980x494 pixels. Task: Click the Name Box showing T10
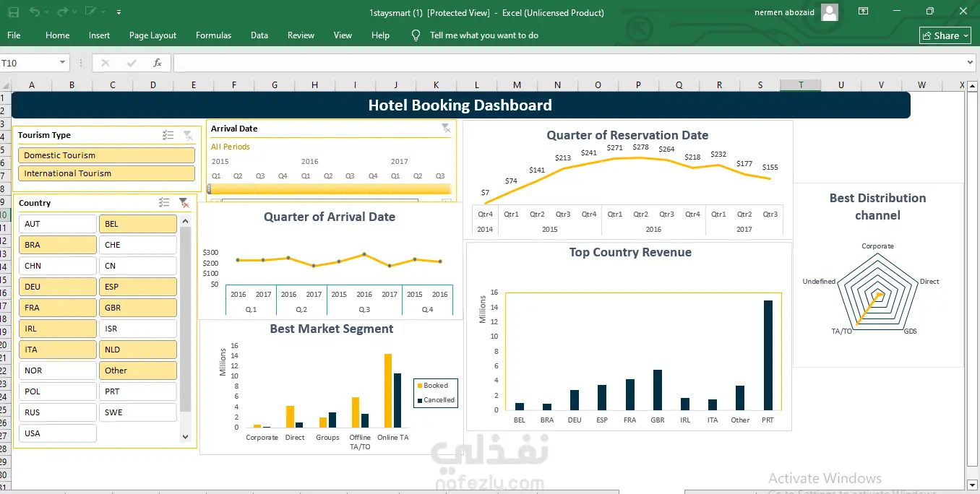click(29, 63)
